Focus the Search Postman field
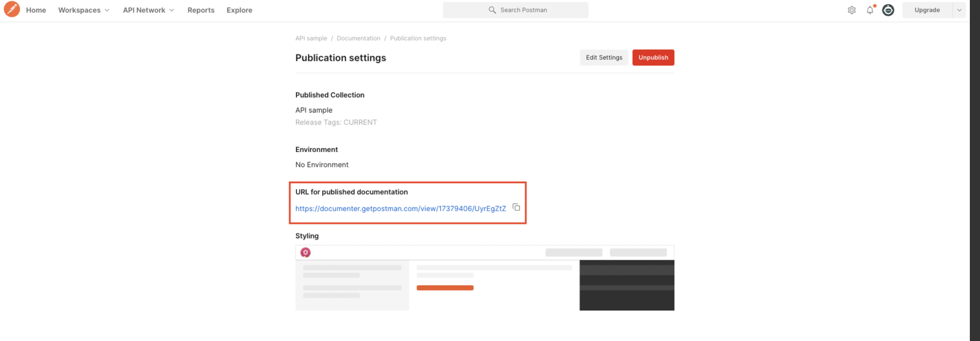This screenshot has height=341, width=980. click(x=516, y=10)
